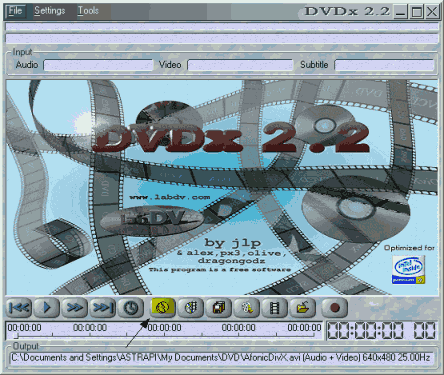
Task: Click the film strip icon button
Action: click(x=274, y=307)
